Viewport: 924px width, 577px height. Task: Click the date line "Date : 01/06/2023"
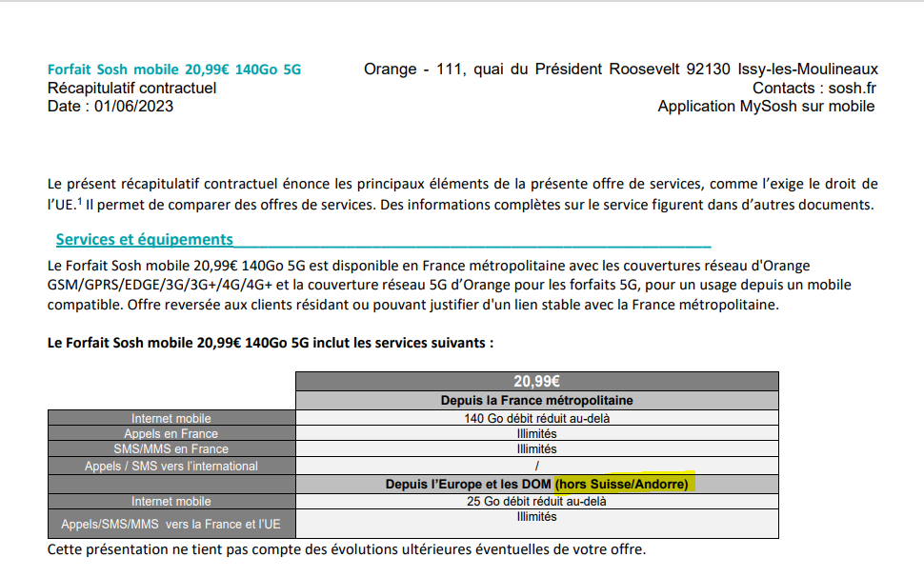(x=110, y=107)
